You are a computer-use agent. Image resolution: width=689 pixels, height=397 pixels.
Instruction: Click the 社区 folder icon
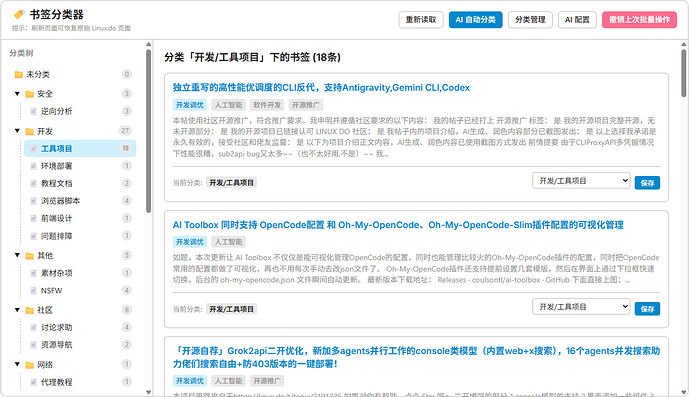[29, 310]
